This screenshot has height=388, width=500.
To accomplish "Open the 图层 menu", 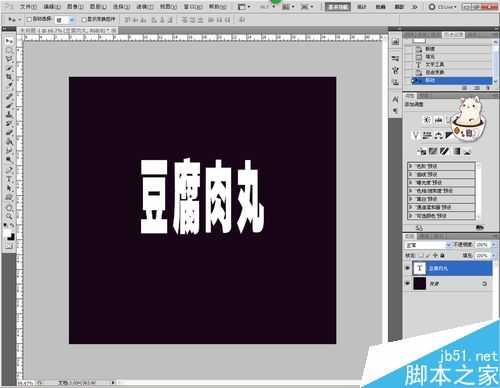I will pyautogui.click(x=98, y=7).
